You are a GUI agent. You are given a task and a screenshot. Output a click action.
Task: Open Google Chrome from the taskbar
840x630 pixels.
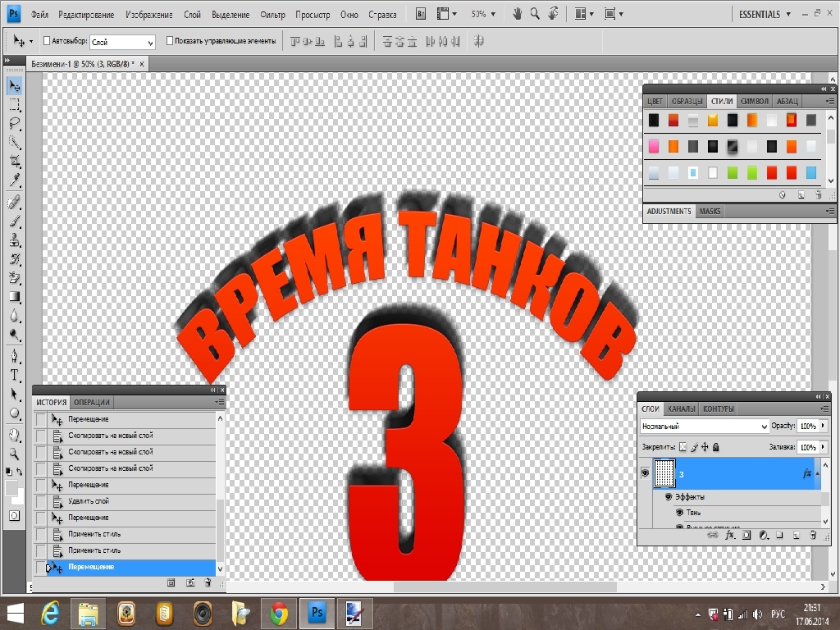278,613
